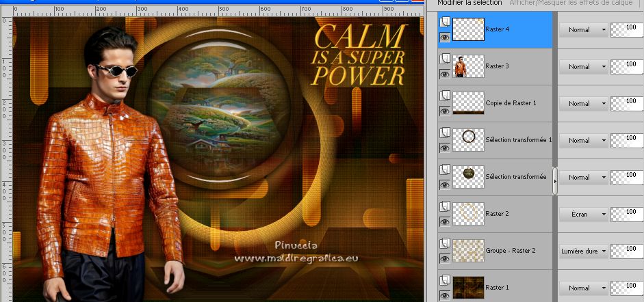Open the Écran blend mode dropdown

[x=584, y=214]
